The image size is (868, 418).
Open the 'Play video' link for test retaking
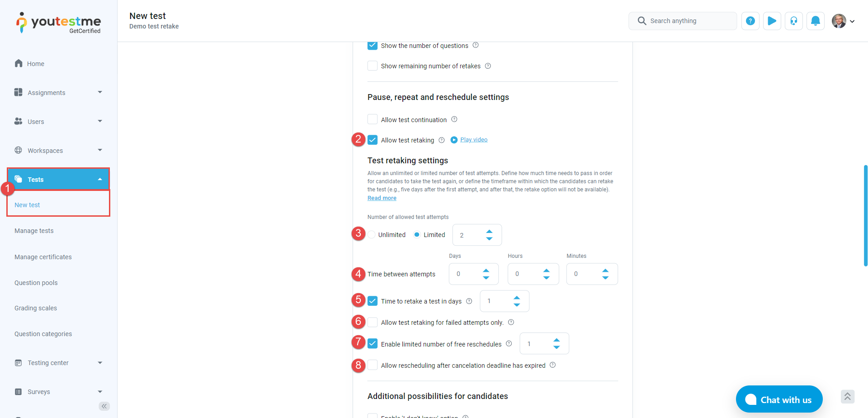(473, 139)
